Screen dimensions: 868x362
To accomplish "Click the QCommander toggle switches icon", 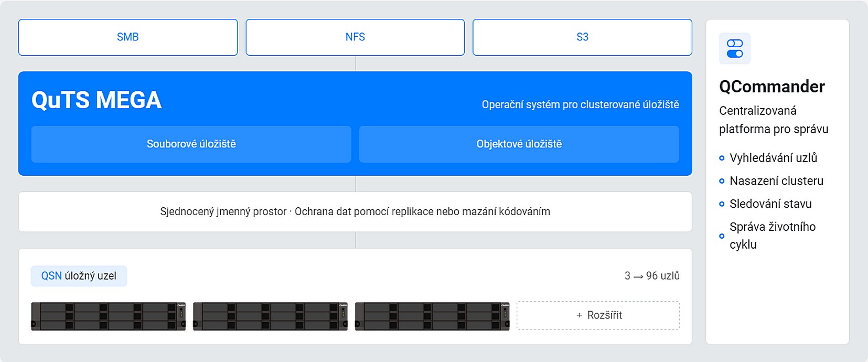I will pos(735,48).
